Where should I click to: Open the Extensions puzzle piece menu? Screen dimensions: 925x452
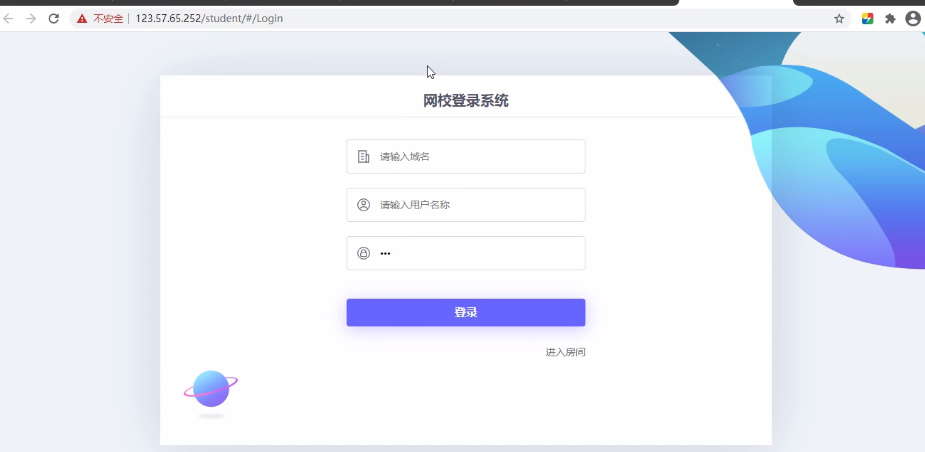point(890,18)
